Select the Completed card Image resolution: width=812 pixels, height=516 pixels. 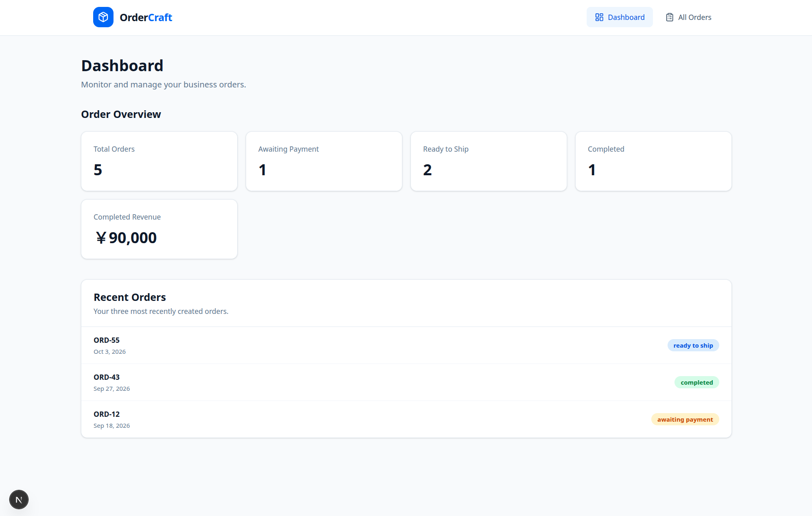653,161
